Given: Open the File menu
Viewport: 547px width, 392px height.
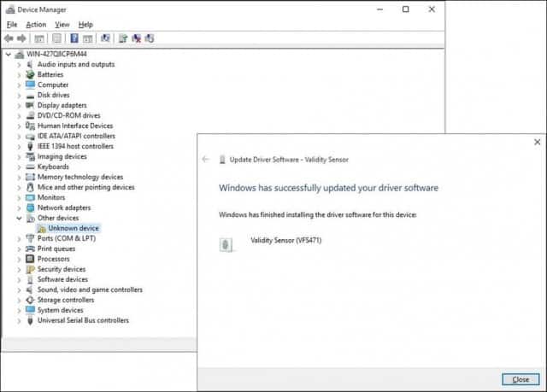Looking at the screenshot, I should click(12, 25).
